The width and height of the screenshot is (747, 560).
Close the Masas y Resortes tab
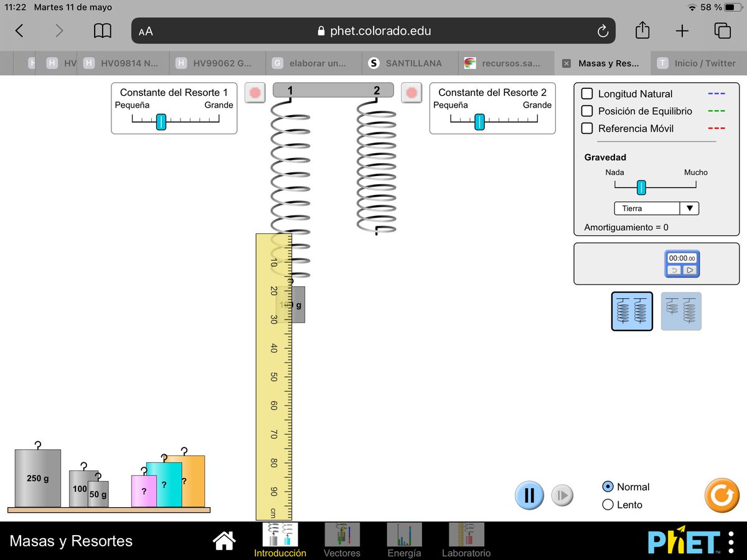coord(566,63)
